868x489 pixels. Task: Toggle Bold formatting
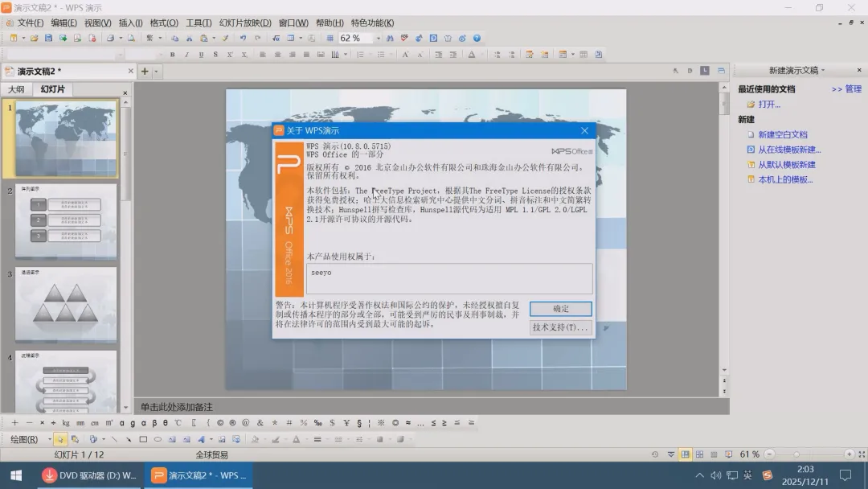point(172,54)
